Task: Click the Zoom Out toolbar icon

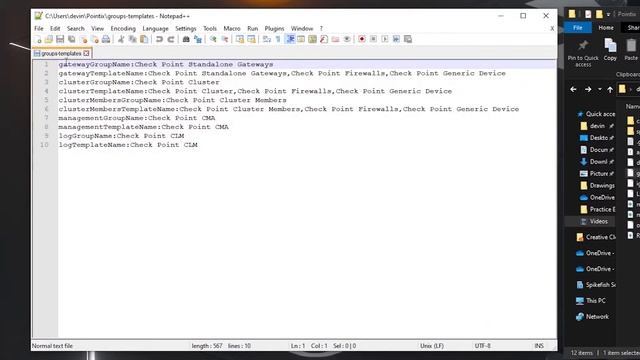Action: (x=225, y=39)
